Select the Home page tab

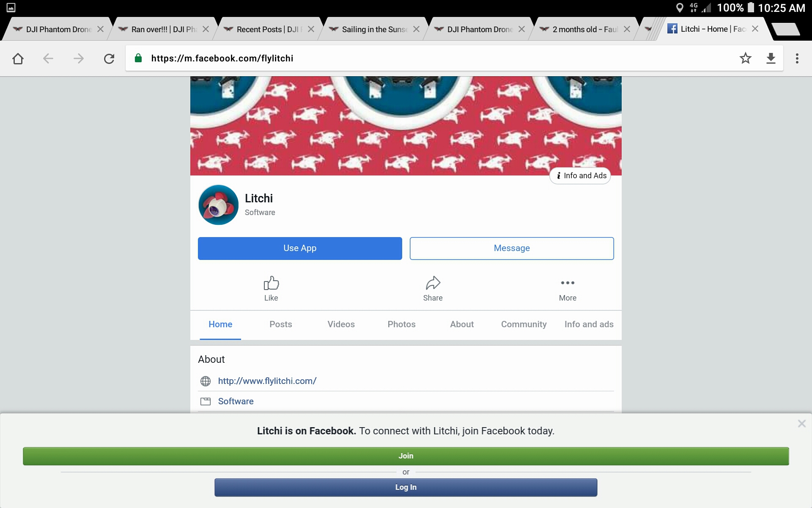[220, 324]
